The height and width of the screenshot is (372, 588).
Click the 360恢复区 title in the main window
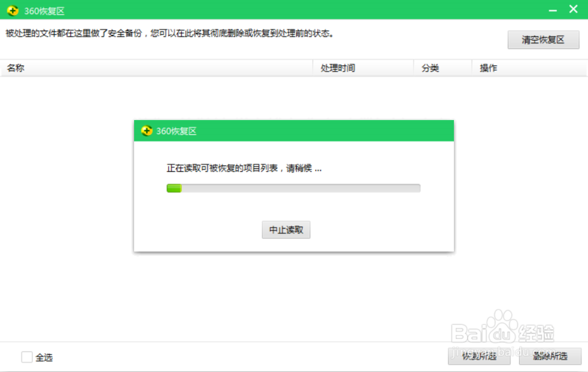44,11
